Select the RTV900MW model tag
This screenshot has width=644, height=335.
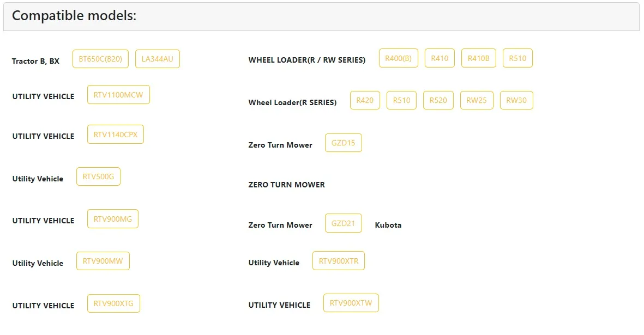[x=103, y=261]
